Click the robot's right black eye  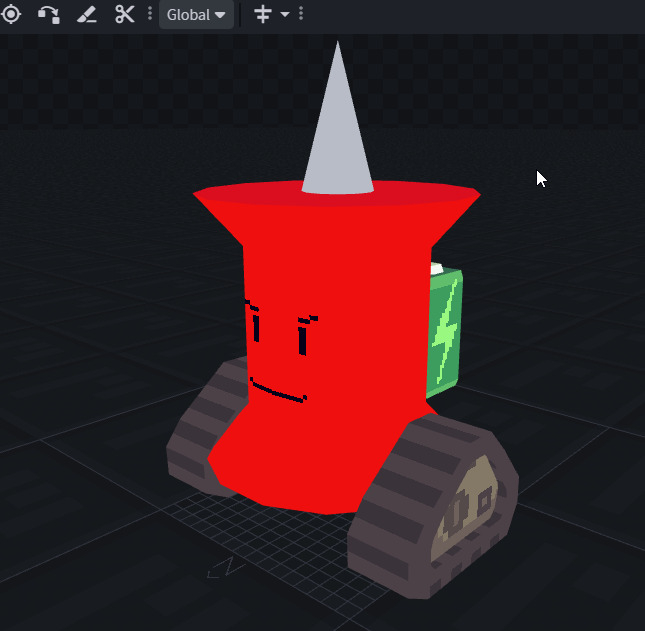coord(304,336)
